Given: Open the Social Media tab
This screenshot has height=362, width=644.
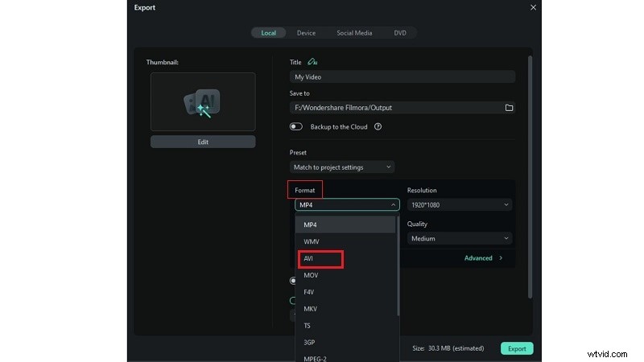Looking at the screenshot, I should pos(354,33).
